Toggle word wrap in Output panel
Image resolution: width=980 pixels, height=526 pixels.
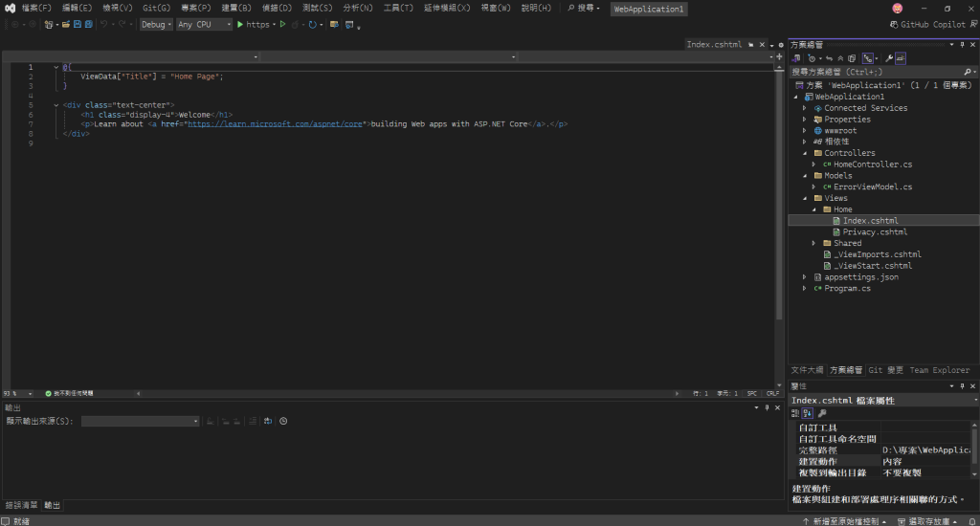click(x=268, y=421)
